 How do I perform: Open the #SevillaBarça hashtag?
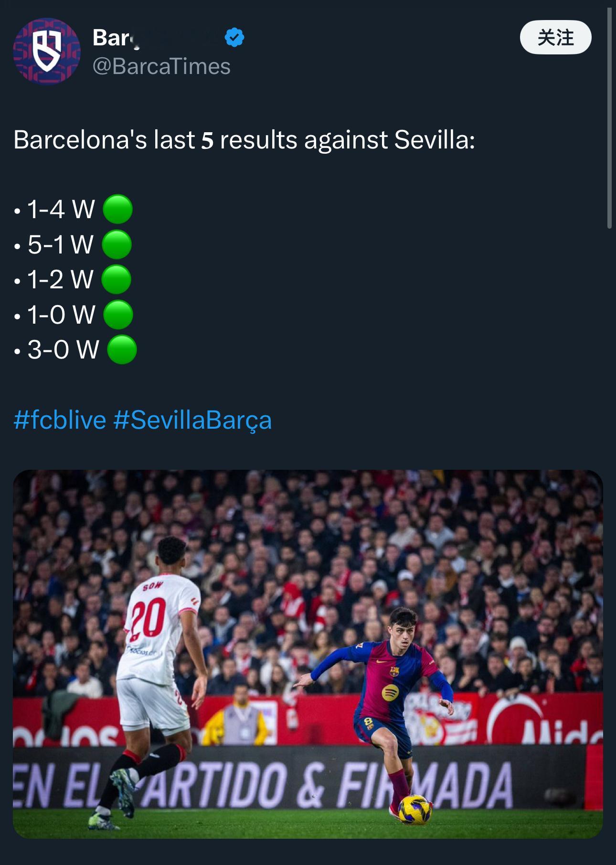[x=192, y=420]
